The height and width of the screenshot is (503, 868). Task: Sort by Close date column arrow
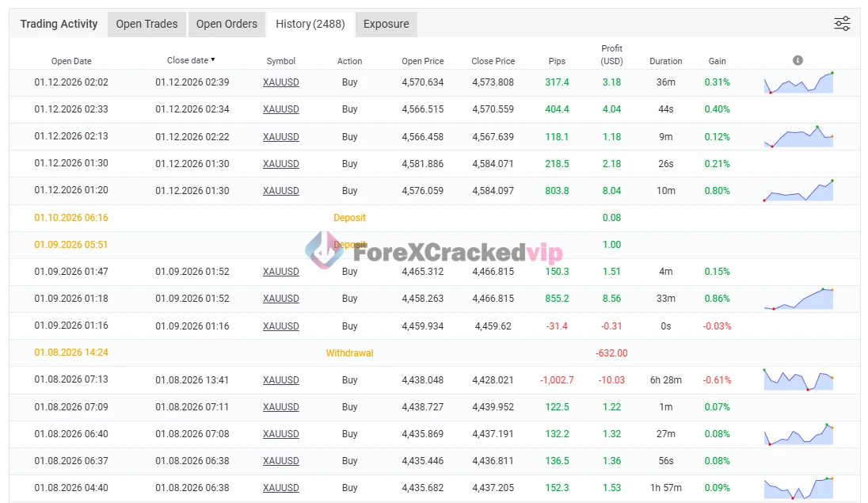coord(212,60)
